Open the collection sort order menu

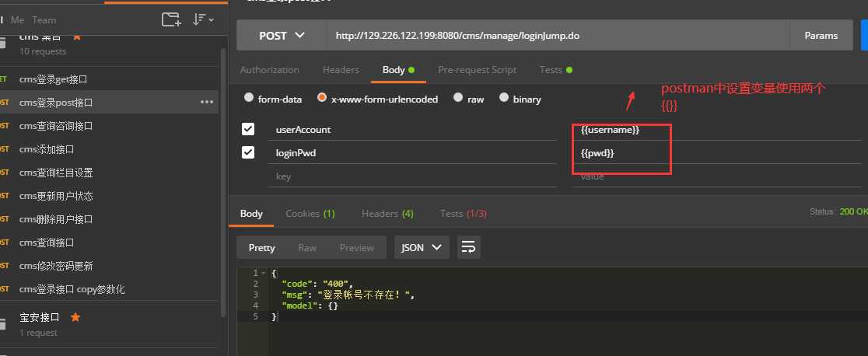[202, 20]
